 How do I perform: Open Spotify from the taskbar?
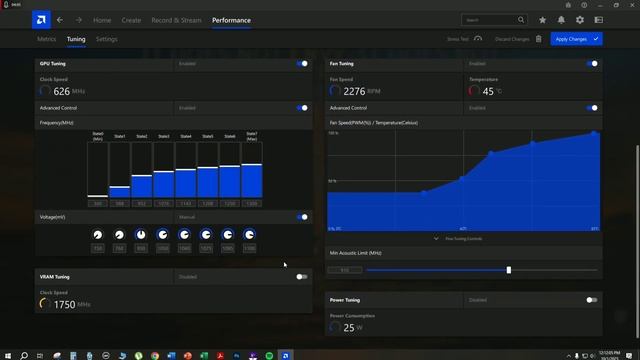tap(269, 356)
